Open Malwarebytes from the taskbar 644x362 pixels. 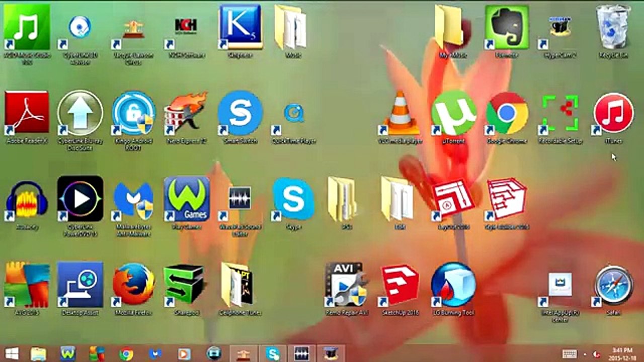[155, 354]
